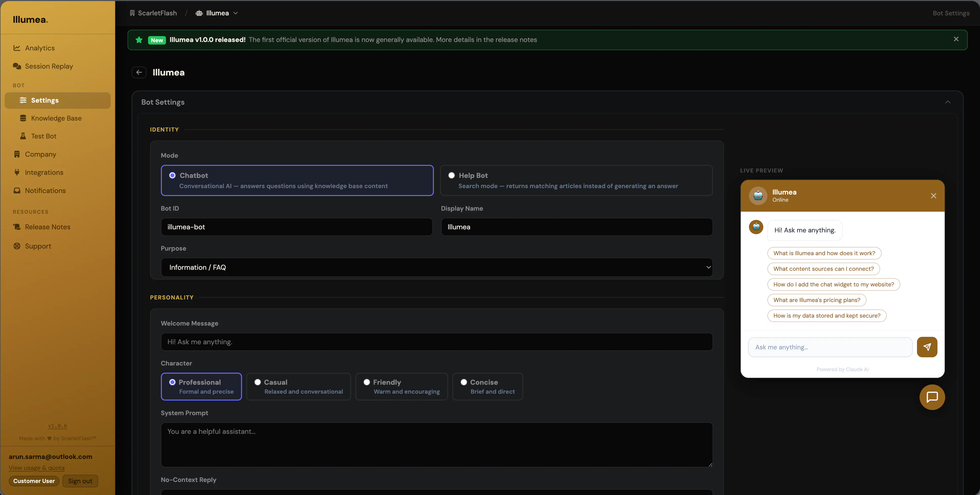980x495 pixels.
Task: Send the chat message with paper plane button
Action: click(x=927, y=347)
